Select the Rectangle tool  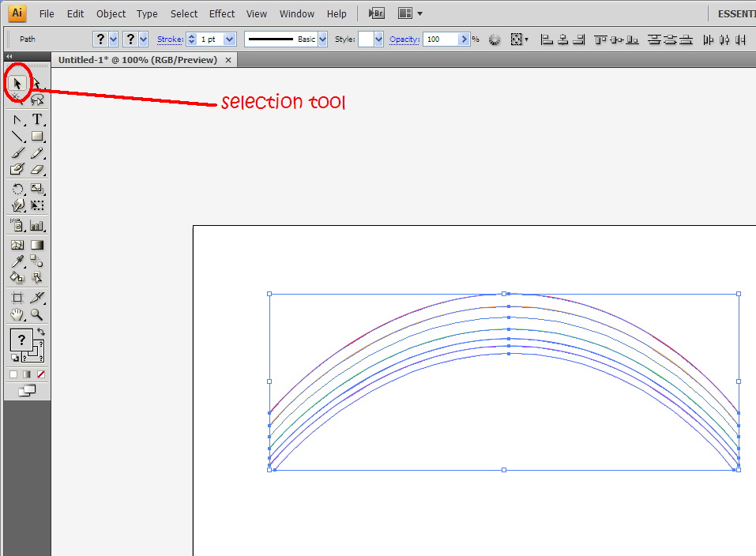(x=37, y=137)
